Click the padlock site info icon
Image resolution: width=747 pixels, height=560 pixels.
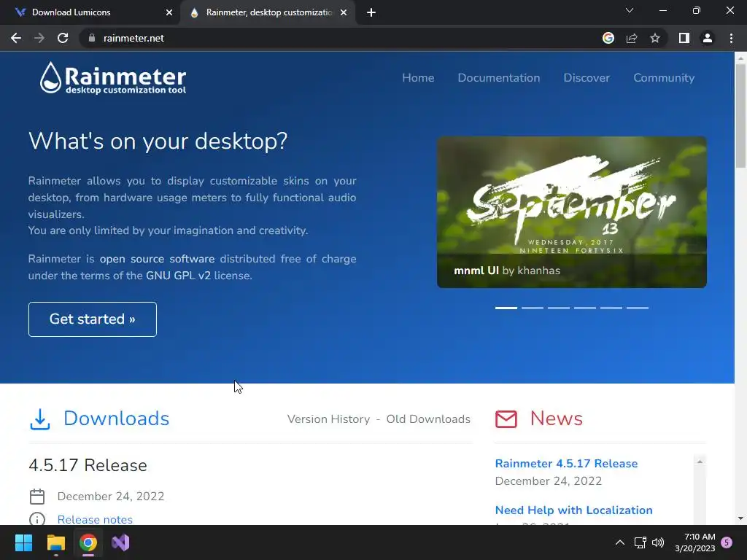[x=92, y=38]
